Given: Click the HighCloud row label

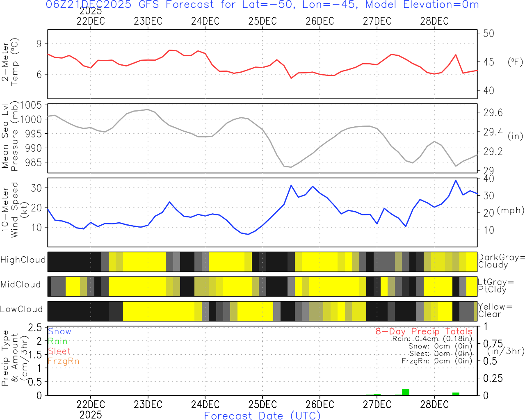Looking at the screenshot, I should 23,260.
